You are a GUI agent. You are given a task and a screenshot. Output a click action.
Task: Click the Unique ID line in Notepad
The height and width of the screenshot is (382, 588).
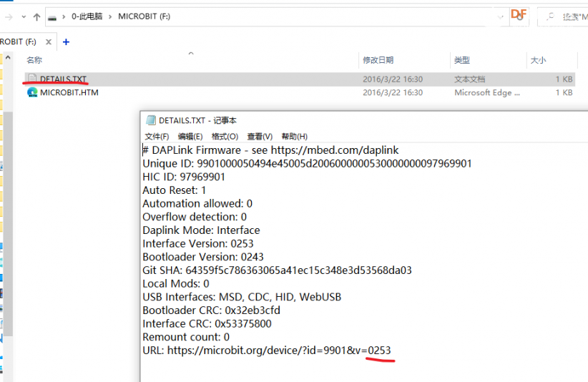[307, 164]
